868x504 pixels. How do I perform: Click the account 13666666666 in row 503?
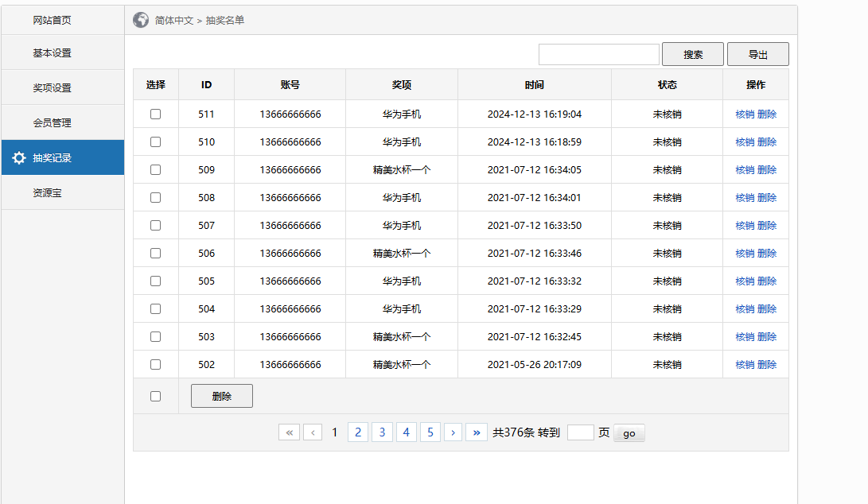pyautogui.click(x=290, y=337)
